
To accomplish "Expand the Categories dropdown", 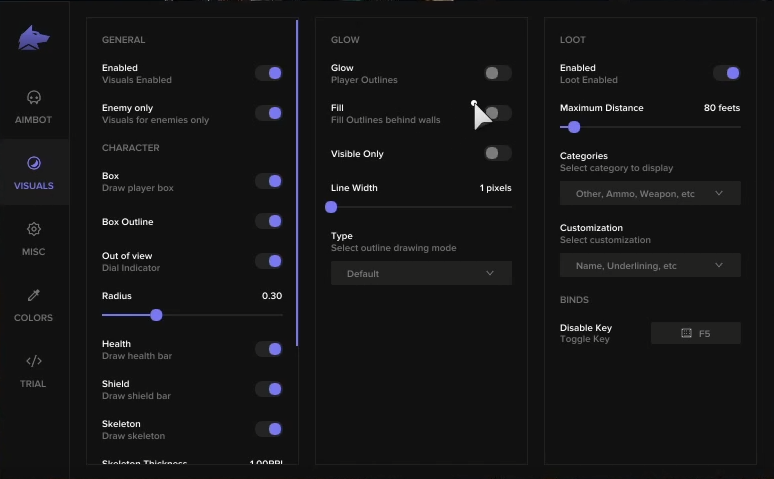I will click(649, 193).
